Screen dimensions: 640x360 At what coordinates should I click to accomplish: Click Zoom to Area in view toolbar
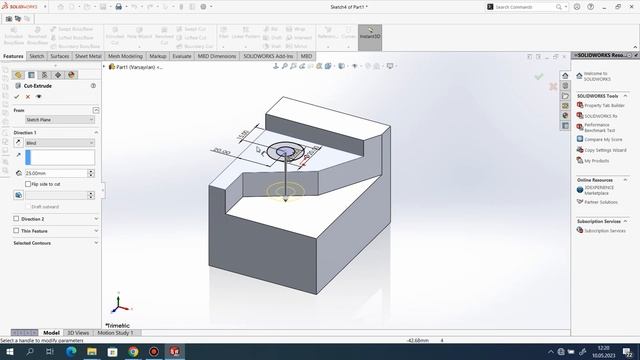point(293,66)
